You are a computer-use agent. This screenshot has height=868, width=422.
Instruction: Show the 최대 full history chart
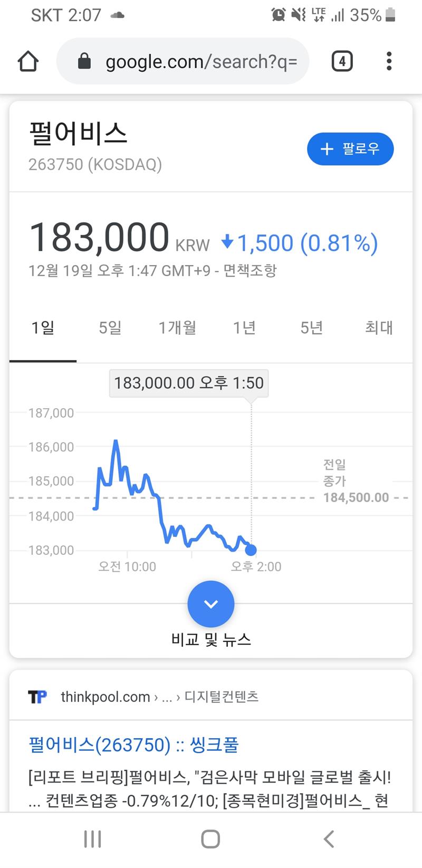pos(379,328)
